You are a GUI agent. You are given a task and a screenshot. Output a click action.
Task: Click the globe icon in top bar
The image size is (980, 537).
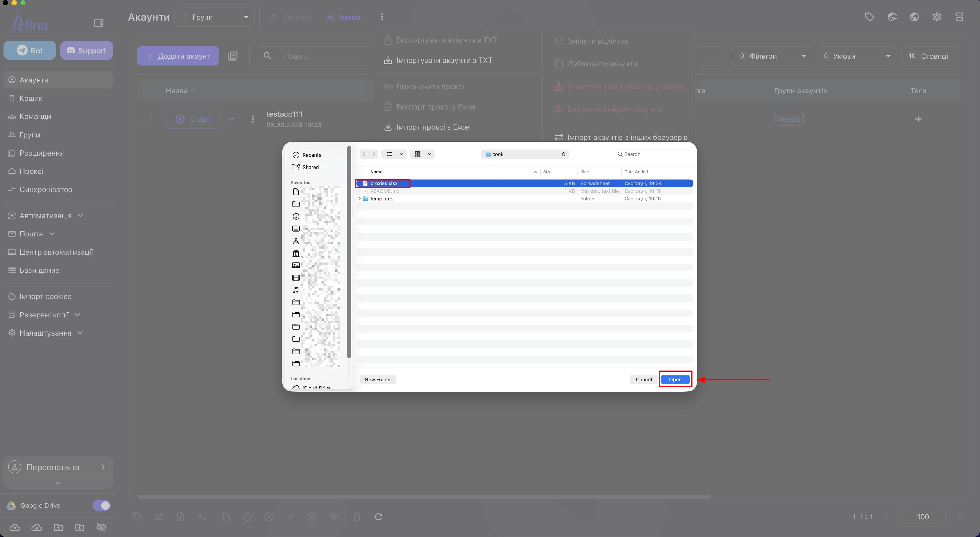(915, 17)
